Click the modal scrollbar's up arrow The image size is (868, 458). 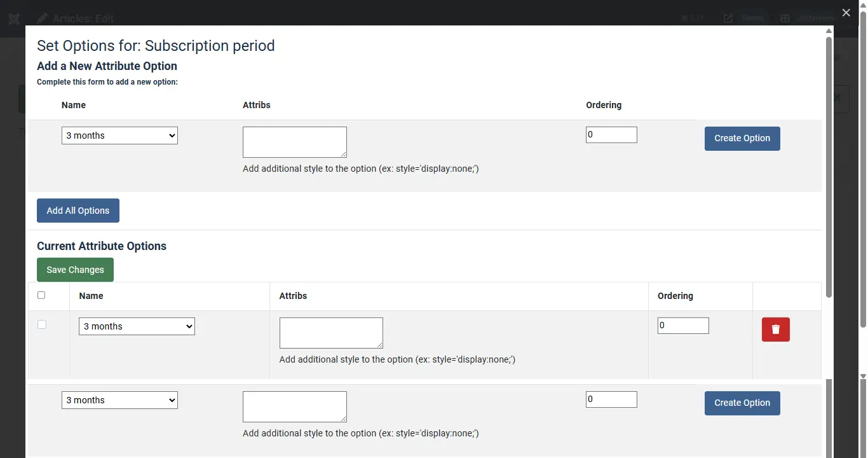(829, 31)
